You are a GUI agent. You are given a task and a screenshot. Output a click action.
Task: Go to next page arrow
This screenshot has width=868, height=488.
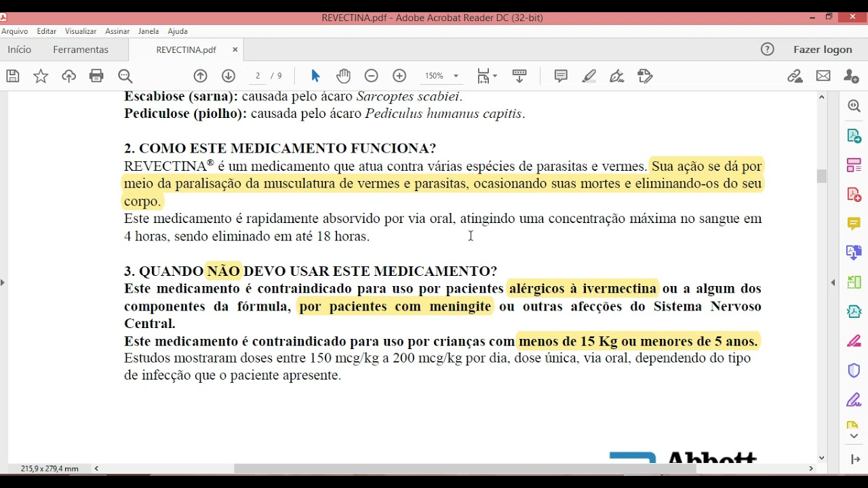click(x=229, y=76)
